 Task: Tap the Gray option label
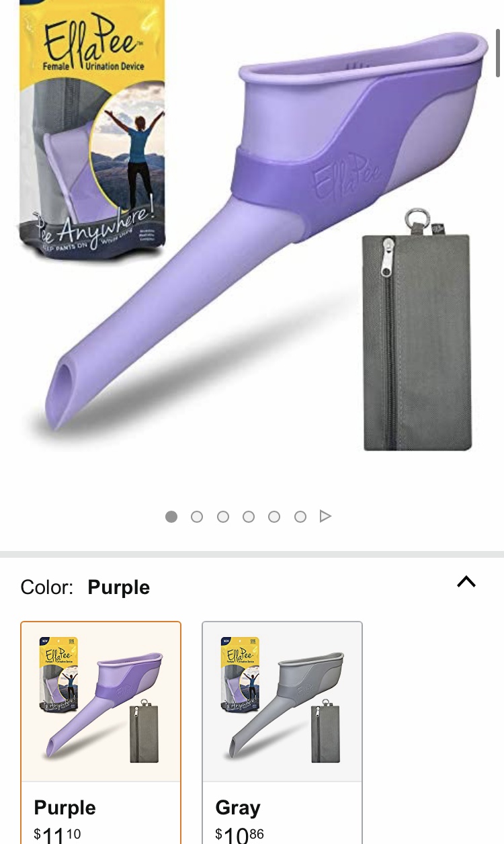click(238, 807)
